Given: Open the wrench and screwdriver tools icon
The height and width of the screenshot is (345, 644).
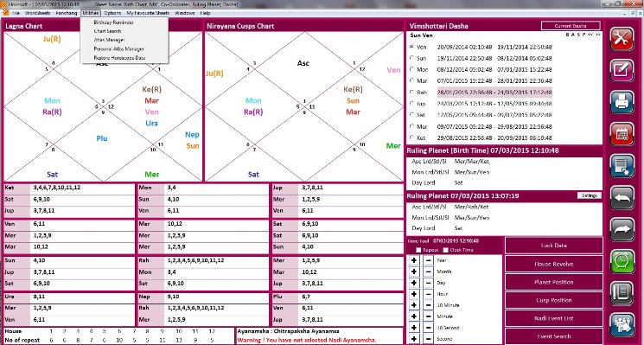Looking at the screenshot, I should point(622,39).
